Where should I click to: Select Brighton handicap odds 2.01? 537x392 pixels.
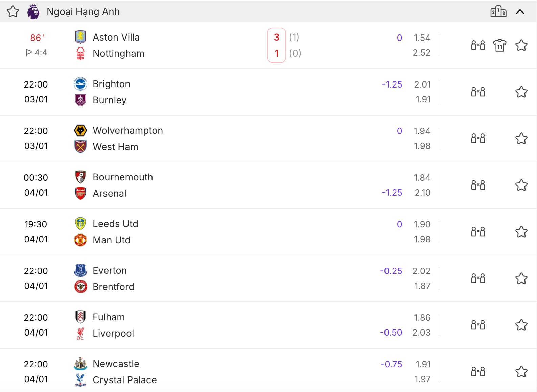pyautogui.click(x=422, y=84)
